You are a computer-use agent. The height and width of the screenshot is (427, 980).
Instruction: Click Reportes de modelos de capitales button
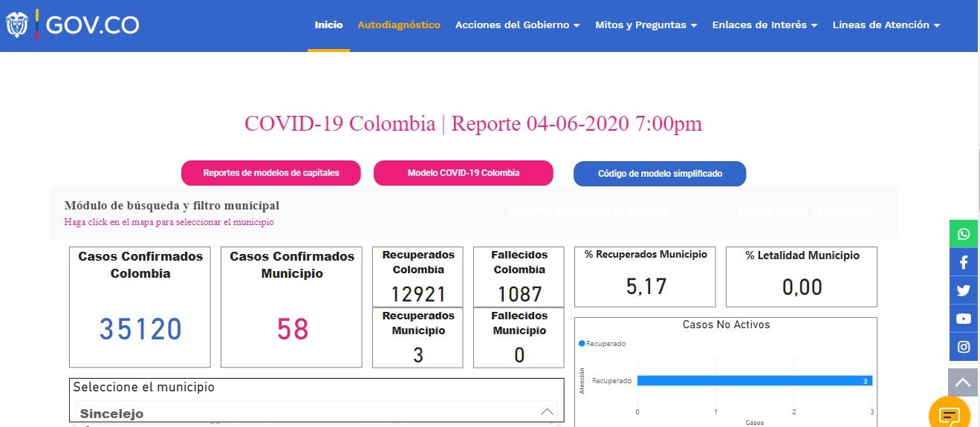[x=271, y=173]
